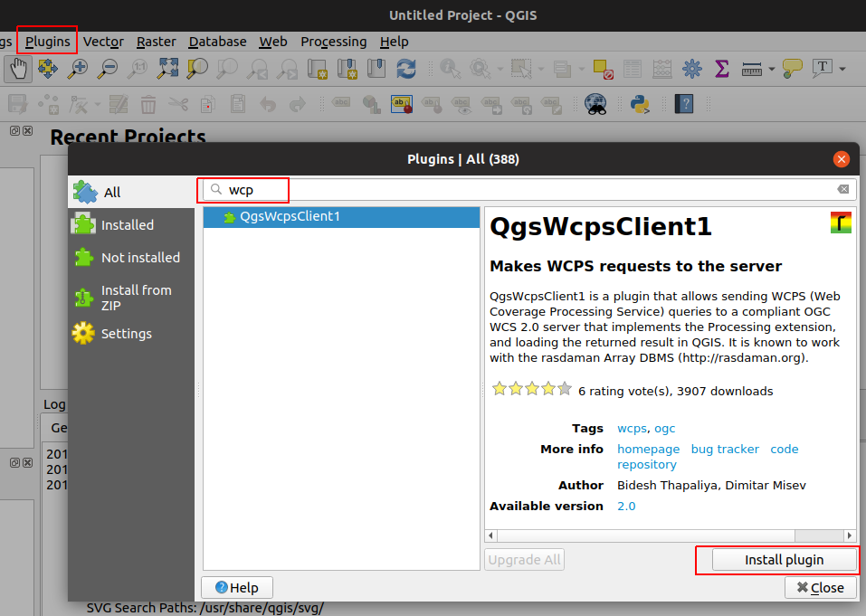Viewport: 866px width, 616px height.
Task: Click the Zoom to Layer icon
Action: click(x=227, y=69)
